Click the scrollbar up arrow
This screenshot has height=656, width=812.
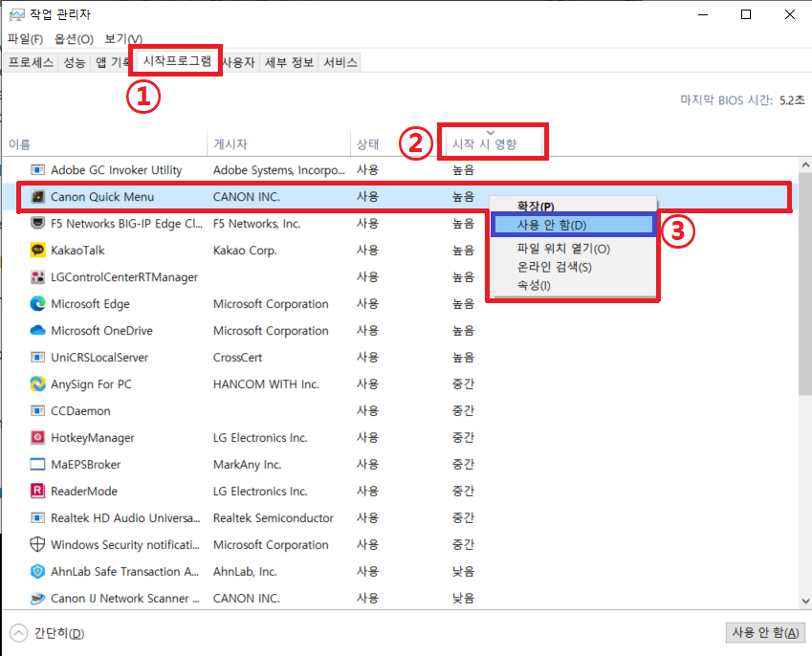coord(805,165)
